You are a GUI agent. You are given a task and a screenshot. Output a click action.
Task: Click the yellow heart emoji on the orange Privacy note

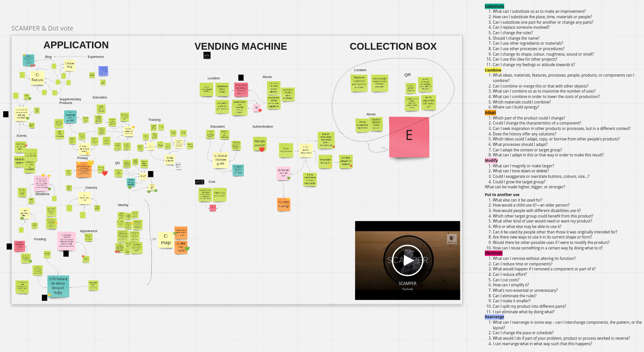pos(90,163)
